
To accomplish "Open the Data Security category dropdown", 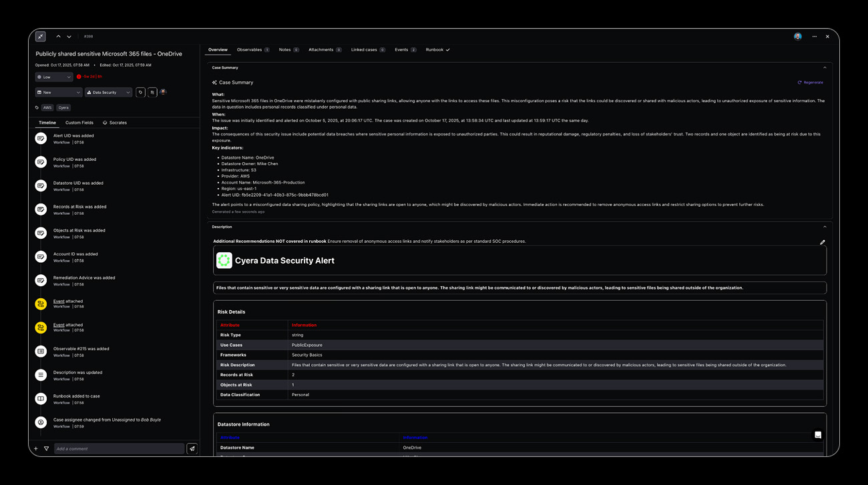I will (x=108, y=93).
